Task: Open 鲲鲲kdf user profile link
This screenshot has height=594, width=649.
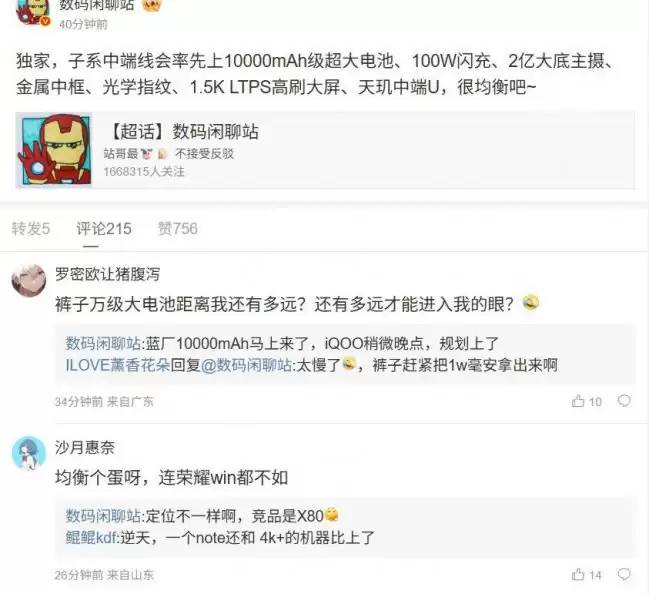Action: point(91,538)
